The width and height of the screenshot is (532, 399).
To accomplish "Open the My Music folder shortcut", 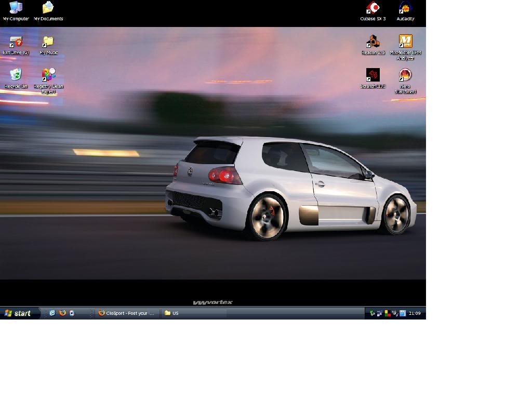I will 48,42.
